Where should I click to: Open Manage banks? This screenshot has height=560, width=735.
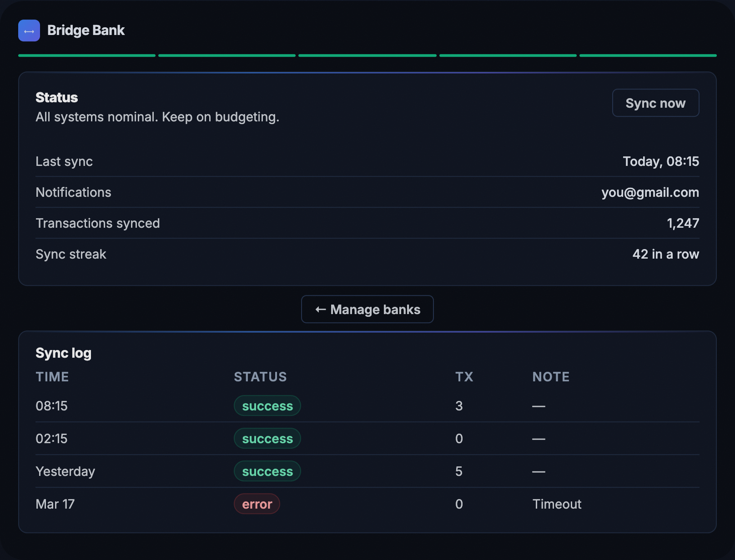pos(367,309)
